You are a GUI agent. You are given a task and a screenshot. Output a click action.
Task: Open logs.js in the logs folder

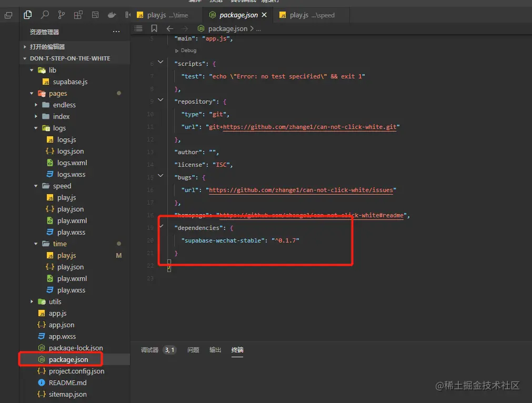coord(66,139)
